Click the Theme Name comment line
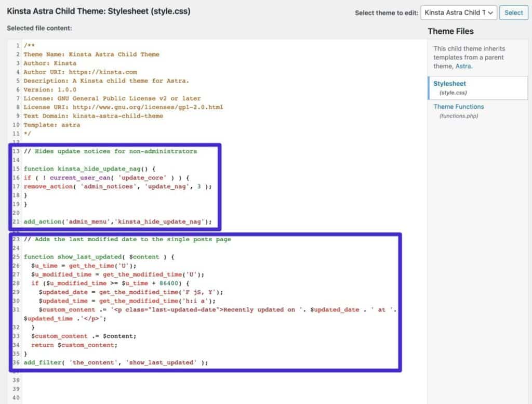Viewport: 532px width, 404px height. click(92, 54)
